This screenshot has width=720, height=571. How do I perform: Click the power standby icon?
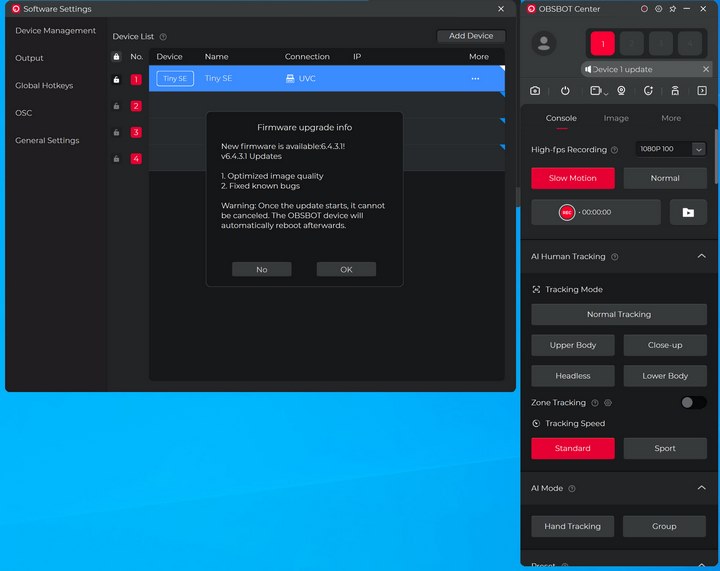565,90
